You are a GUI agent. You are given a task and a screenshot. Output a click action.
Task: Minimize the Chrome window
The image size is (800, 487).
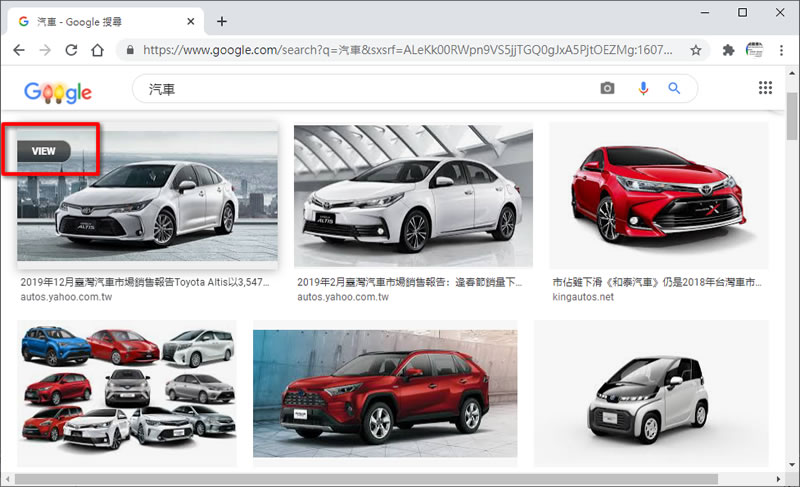coord(705,12)
